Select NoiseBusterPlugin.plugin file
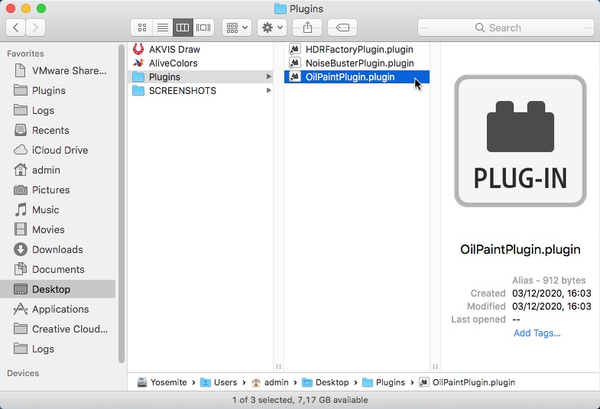 357,63
